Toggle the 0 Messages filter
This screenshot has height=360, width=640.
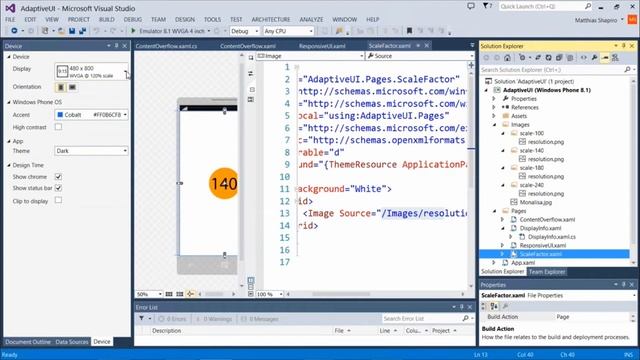(x=260, y=319)
